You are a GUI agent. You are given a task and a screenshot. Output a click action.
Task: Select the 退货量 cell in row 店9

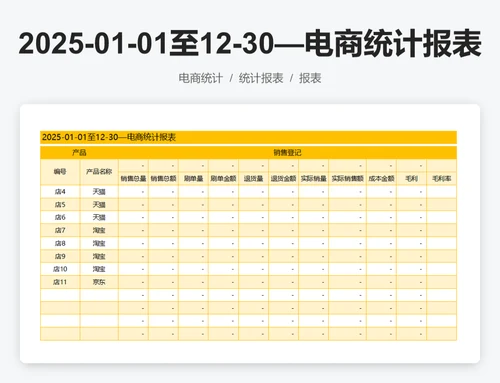pos(253,256)
